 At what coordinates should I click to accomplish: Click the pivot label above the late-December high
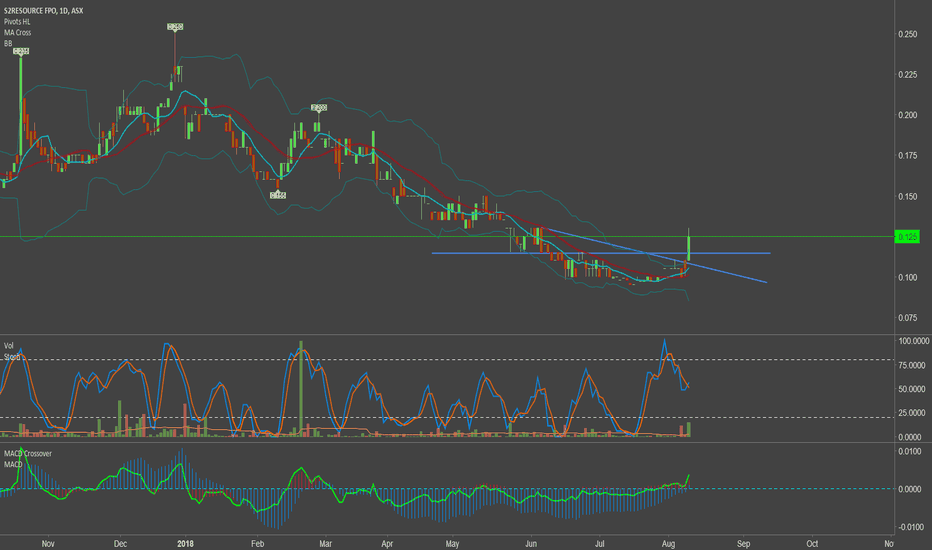[175, 27]
